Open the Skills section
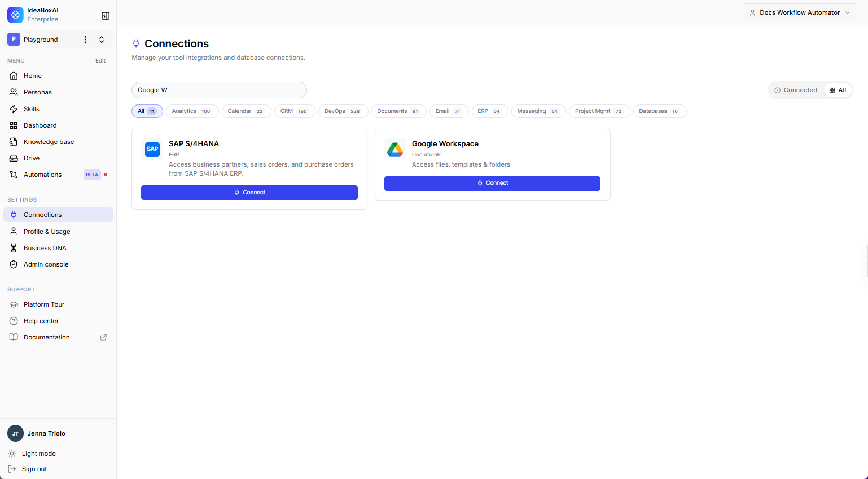Screen dimensions: 868x479 click(58, 109)
